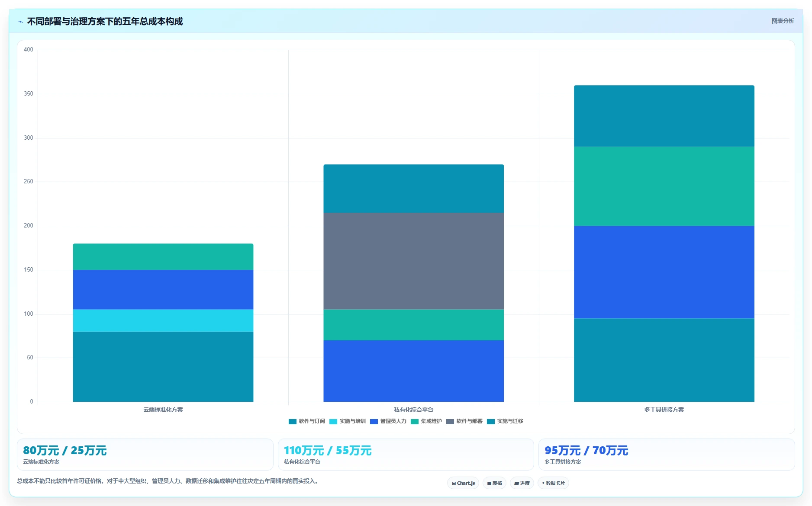Viewport: 812px width, 506px height.
Task: Click the y-axis value 100
Action: coord(29,314)
